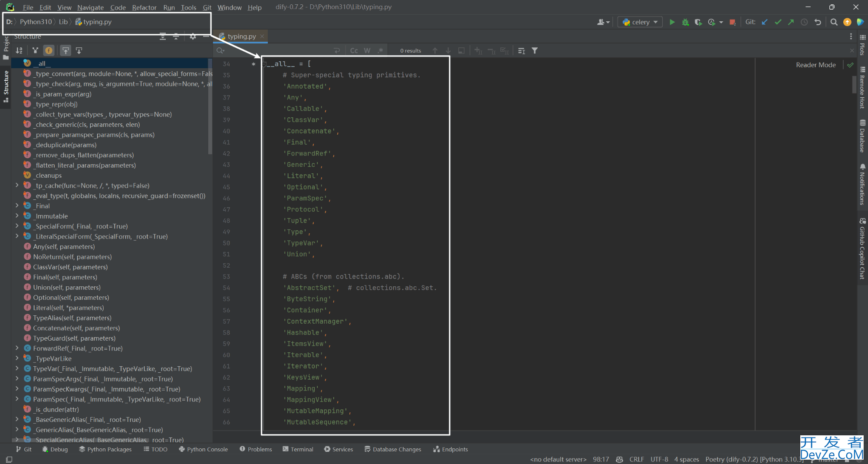
Task: Toggle Match Case in search bar
Action: [354, 51]
